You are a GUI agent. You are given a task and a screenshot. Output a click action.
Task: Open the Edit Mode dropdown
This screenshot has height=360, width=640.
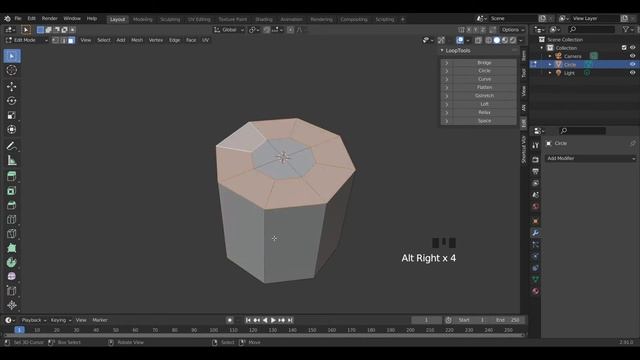click(x=27, y=40)
